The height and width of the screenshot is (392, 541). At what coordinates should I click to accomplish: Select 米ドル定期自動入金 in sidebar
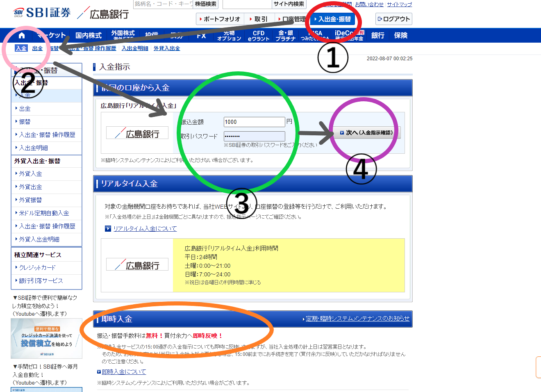44,213
